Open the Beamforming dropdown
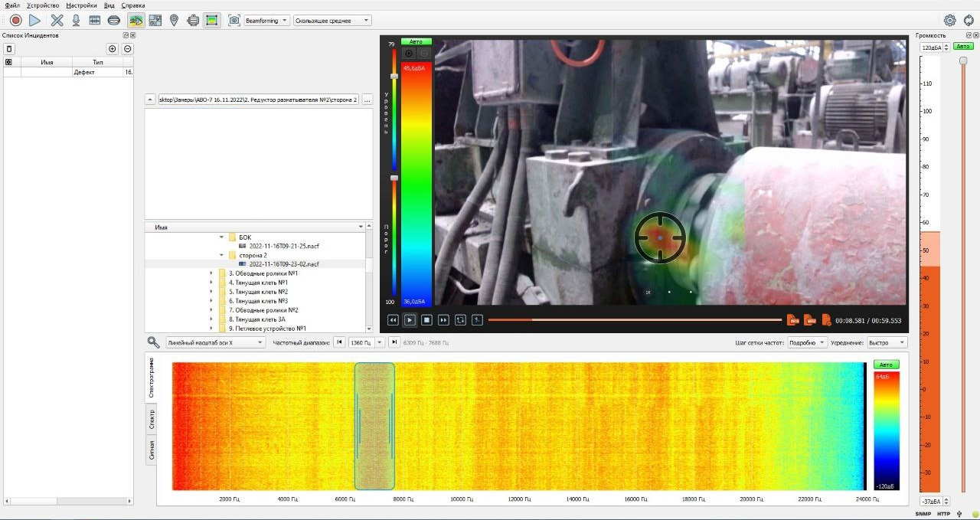The image size is (980, 520). coord(266,21)
